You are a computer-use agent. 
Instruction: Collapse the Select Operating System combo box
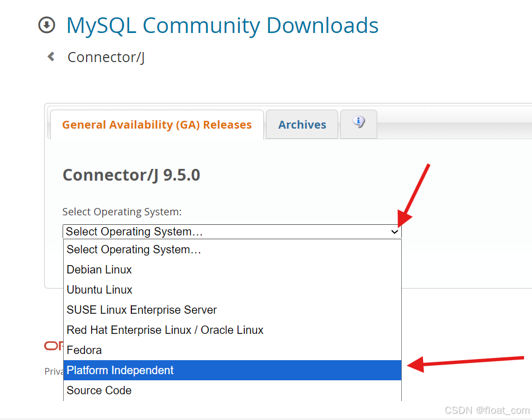pyautogui.click(x=232, y=232)
